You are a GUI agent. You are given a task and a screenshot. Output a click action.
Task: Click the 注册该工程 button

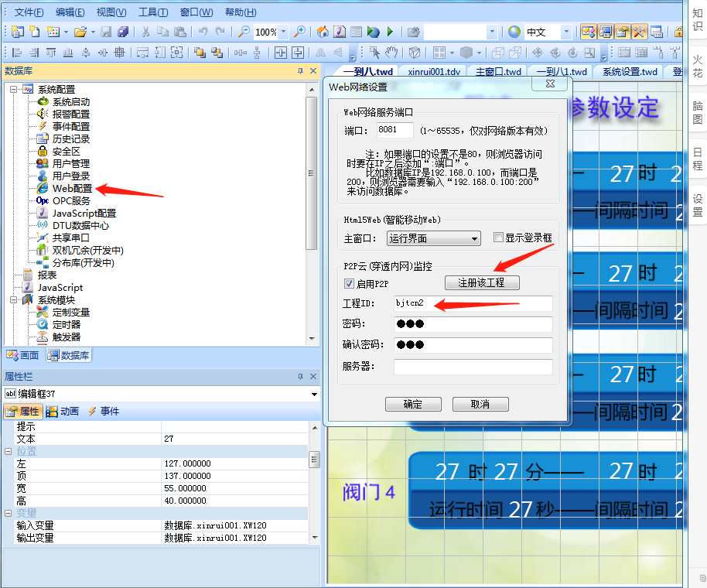click(481, 282)
